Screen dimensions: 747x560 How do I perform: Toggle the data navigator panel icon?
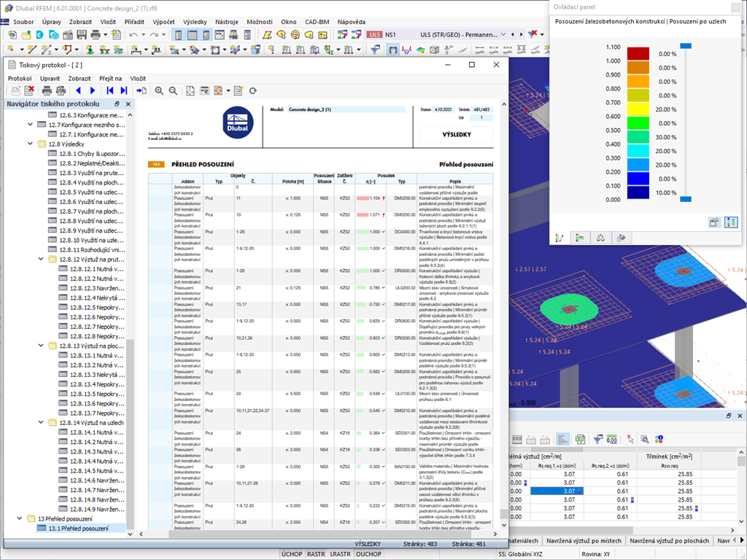coord(178,35)
